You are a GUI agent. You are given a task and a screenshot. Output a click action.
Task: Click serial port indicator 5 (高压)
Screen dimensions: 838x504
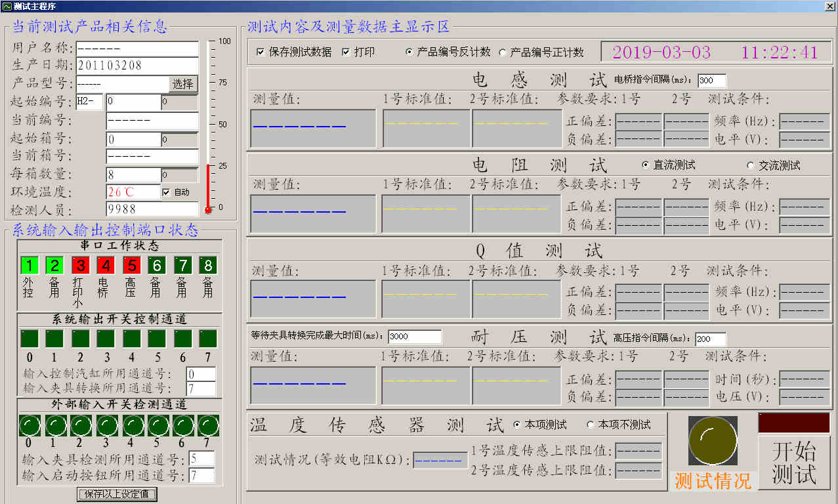[x=131, y=265]
